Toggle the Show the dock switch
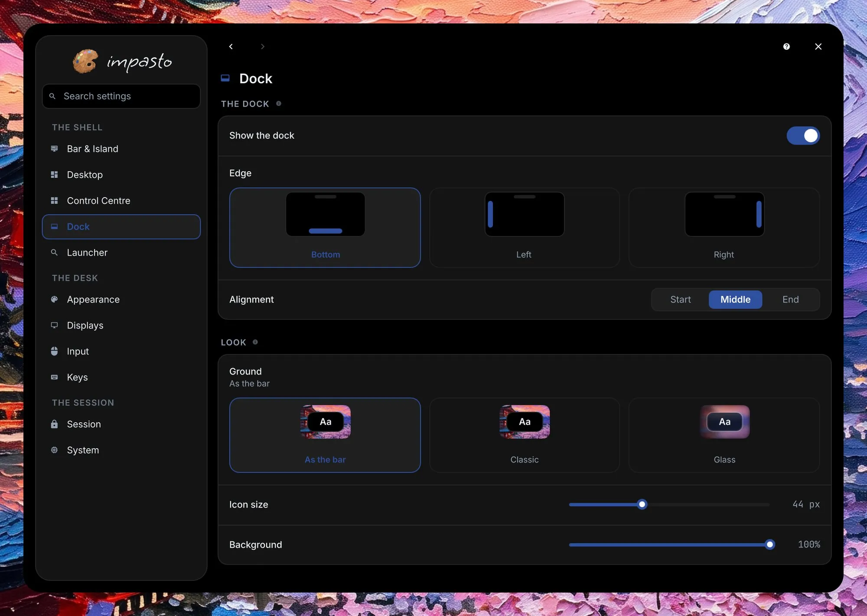This screenshot has height=616, width=867. pyautogui.click(x=803, y=136)
